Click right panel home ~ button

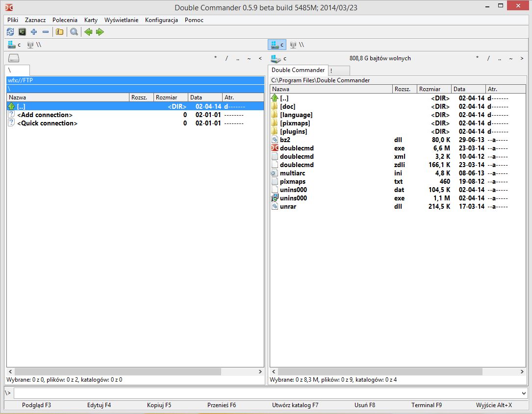pos(510,58)
